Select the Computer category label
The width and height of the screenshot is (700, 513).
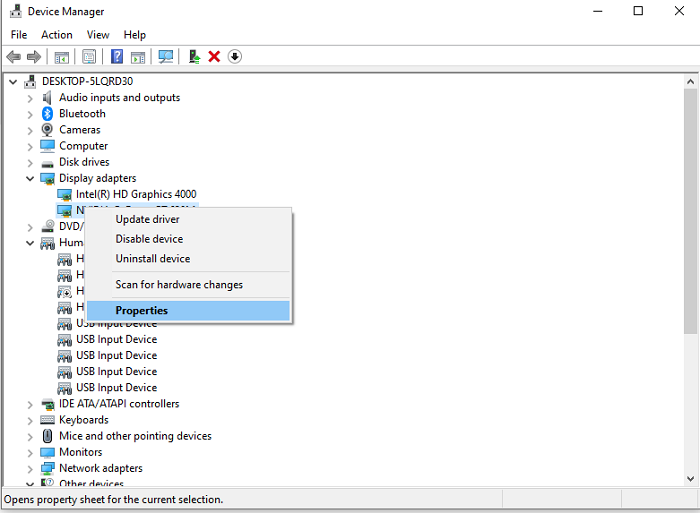point(83,146)
